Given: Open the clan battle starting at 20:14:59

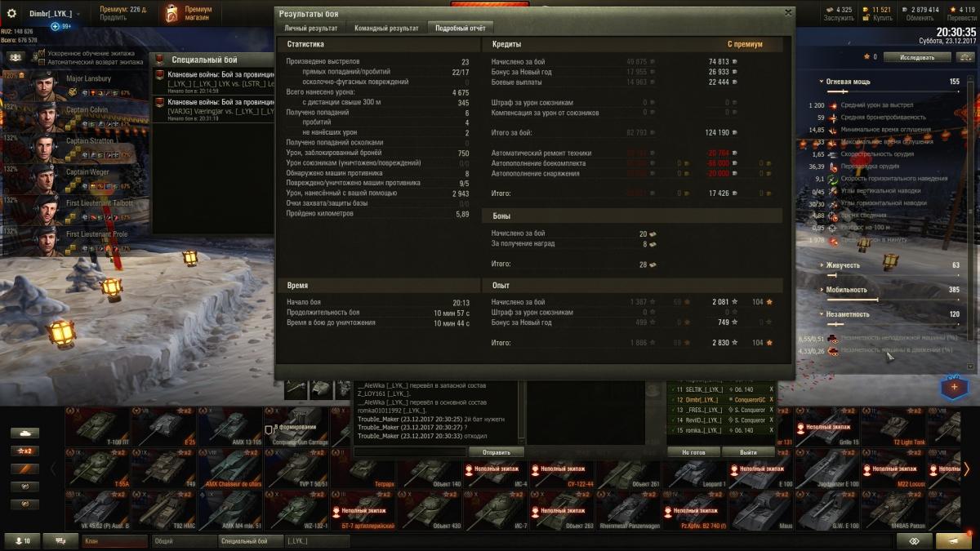Looking at the screenshot, I should coord(214,82).
